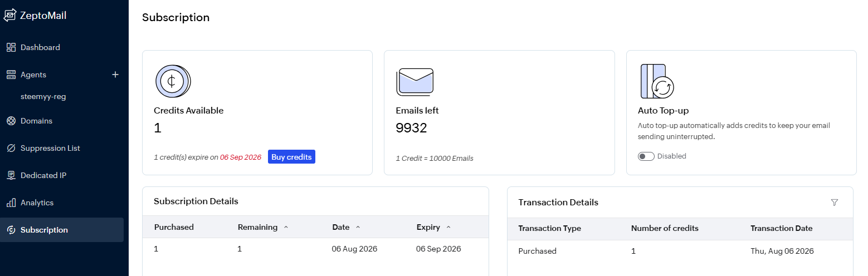Filter transactions using the funnel icon

click(834, 203)
